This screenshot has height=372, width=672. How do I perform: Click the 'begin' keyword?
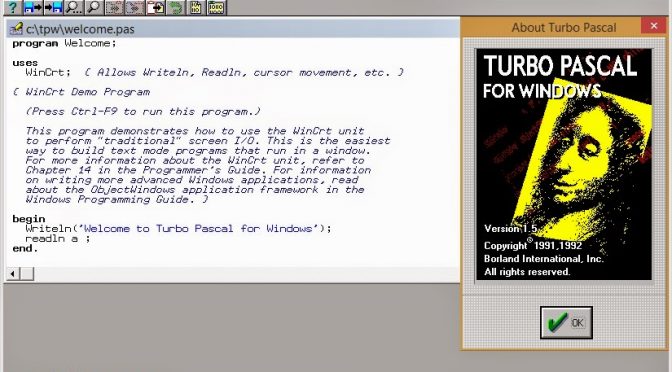tap(29, 219)
